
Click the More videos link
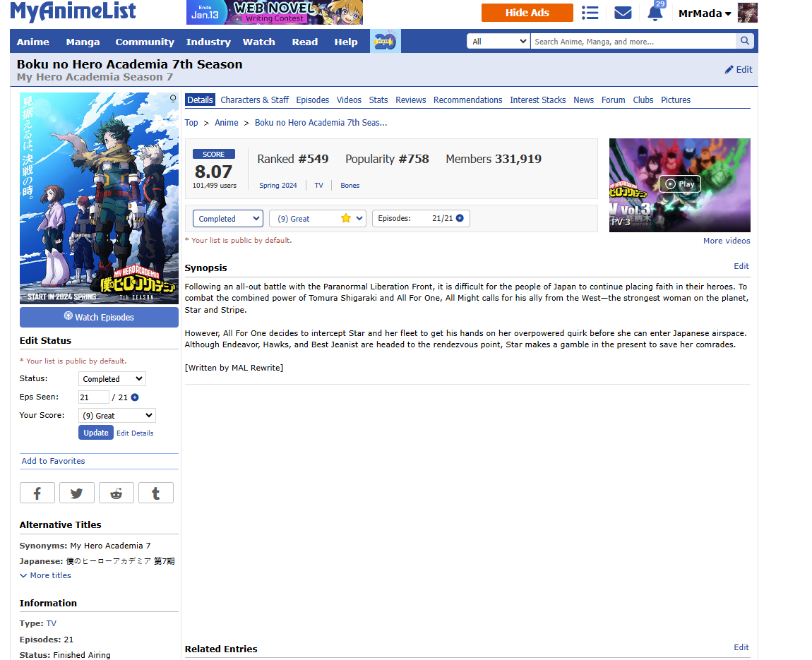(727, 241)
